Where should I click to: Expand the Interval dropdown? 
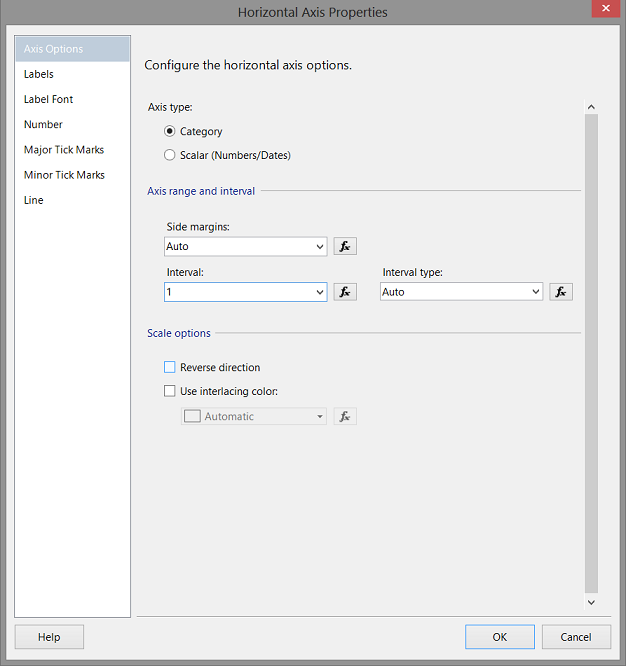[320, 292]
